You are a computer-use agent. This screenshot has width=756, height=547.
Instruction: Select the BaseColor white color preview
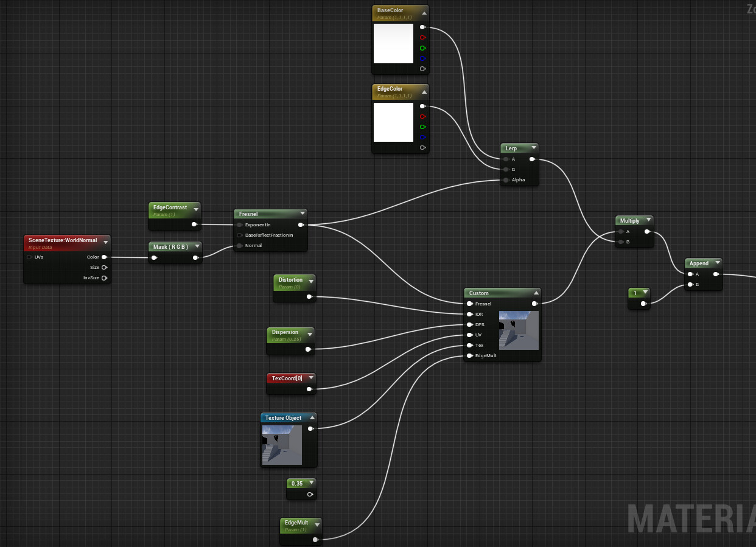click(x=393, y=43)
